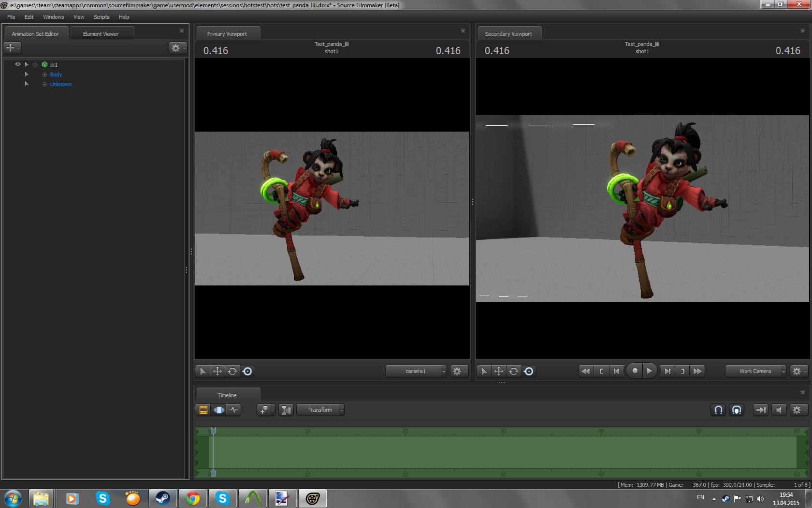Click the fast-forward playback button
The width and height of the screenshot is (812, 508).
point(697,371)
